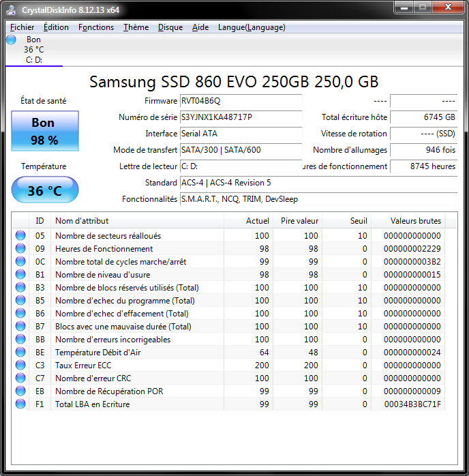
Task: Open the Disque menu
Action: (x=170, y=27)
